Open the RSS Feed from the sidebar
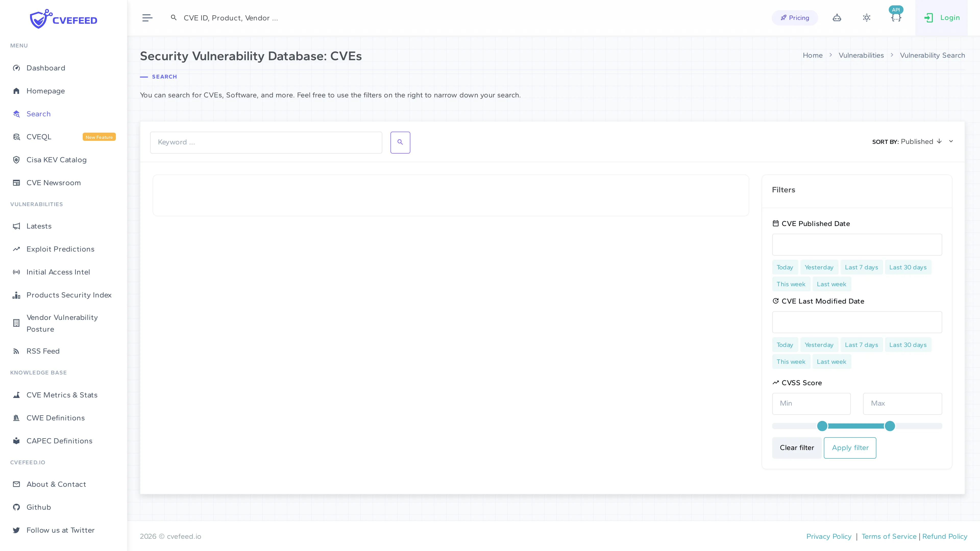 [x=43, y=351]
